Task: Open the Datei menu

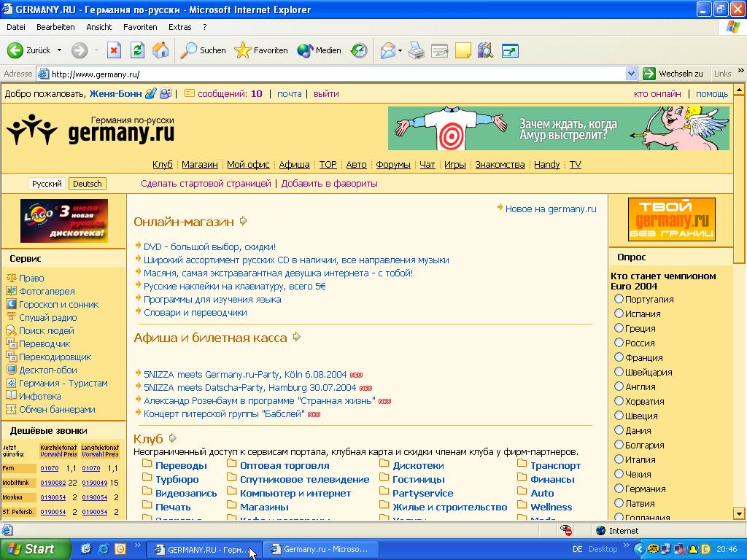Action: 16,27
